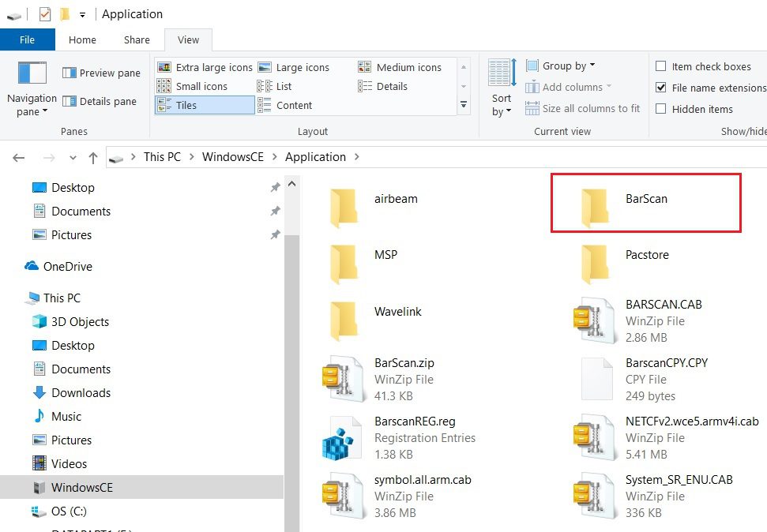767x532 pixels.
Task: Select the System_SR_ENU.CAB file icon
Action: tap(594, 496)
